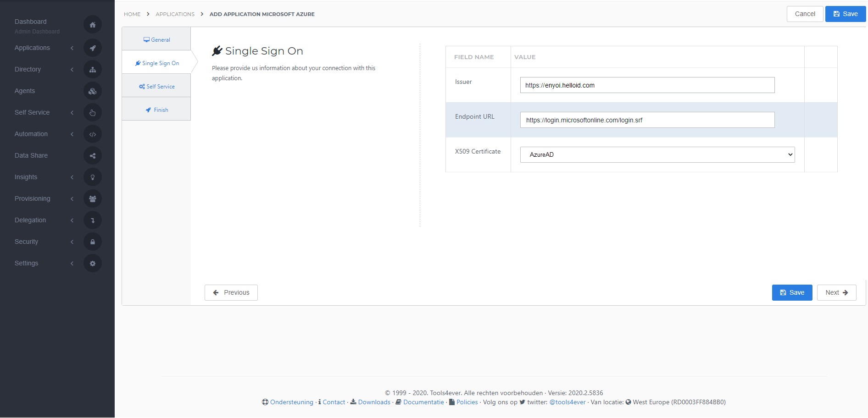Open the Downloads footer link
The width and height of the screenshot is (868, 418).
coord(374,402)
